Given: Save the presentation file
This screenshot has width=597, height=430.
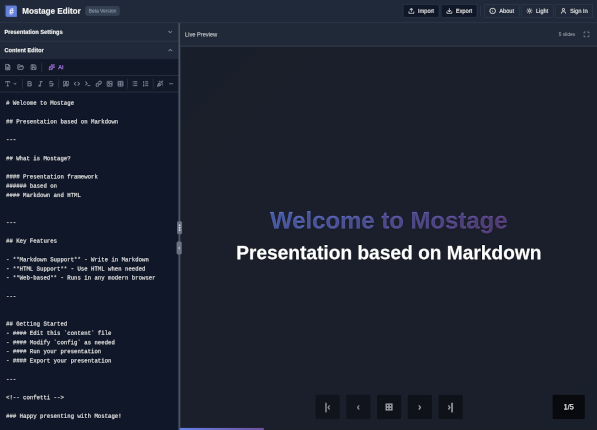Looking at the screenshot, I should pyautogui.click(x=34, y=67).
